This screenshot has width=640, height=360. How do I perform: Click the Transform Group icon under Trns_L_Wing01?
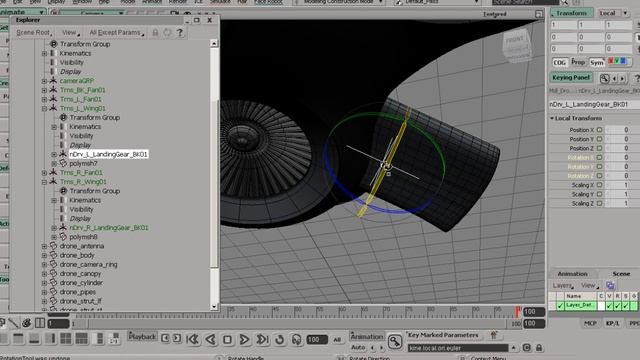[63, 118]
